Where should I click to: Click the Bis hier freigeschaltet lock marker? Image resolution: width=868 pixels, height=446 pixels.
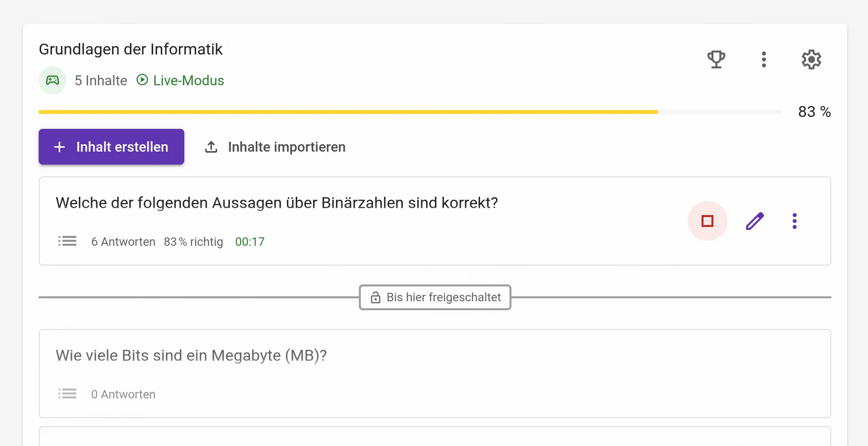click(x=435, y=297)
